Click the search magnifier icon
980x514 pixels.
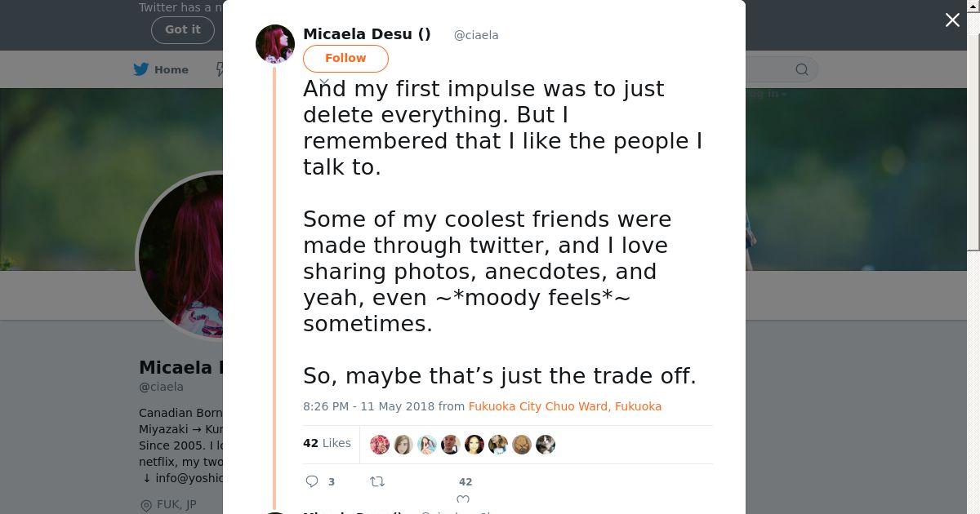(x=802, y=69)
